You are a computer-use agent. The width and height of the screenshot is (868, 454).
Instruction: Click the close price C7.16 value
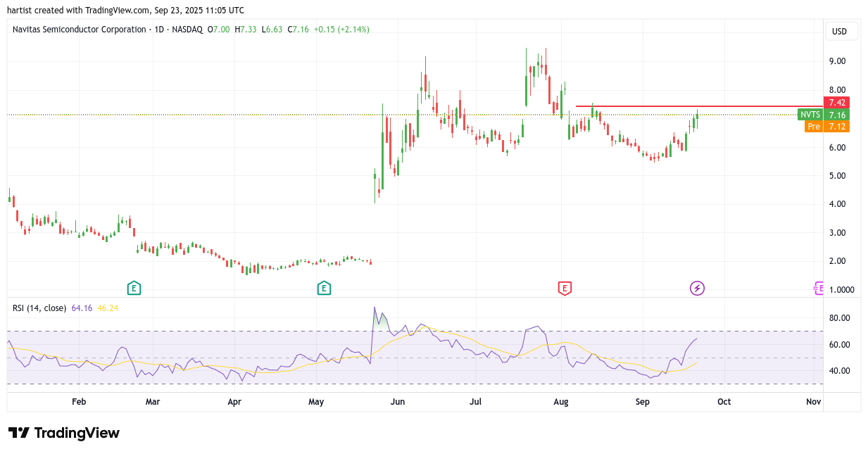click(x=298, y=30)
